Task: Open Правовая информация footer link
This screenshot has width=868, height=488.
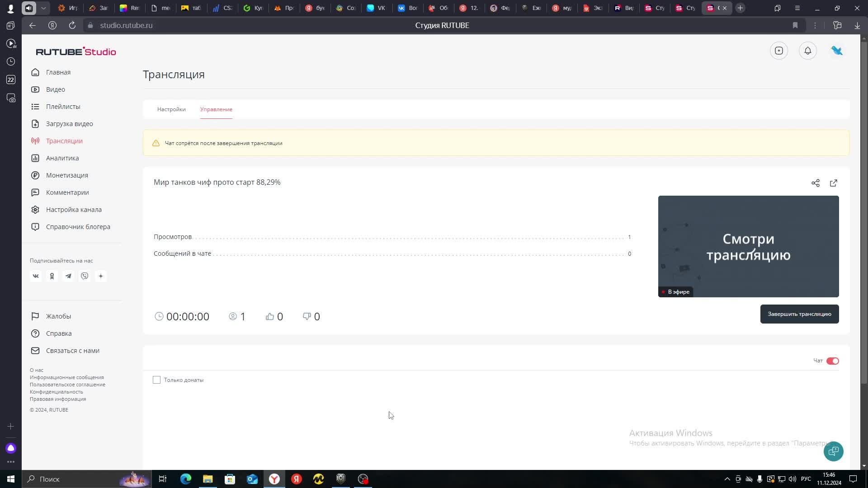Action: tap(58, 399)
